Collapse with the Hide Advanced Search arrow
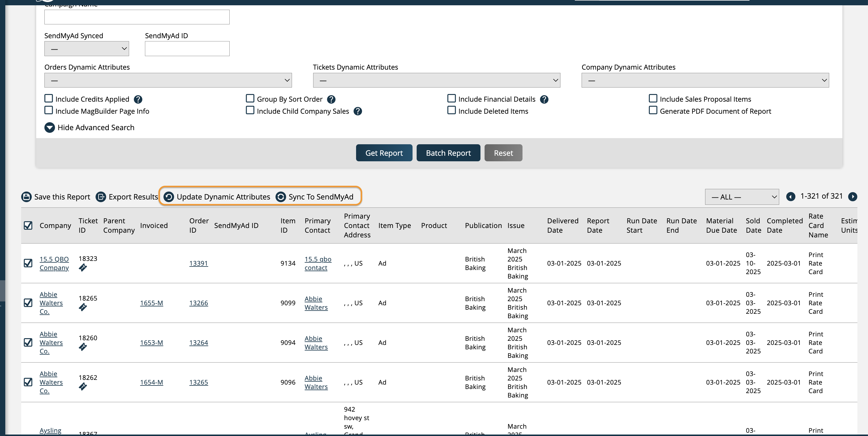Viewport: 868px width, 436px height. pos(49,128)
